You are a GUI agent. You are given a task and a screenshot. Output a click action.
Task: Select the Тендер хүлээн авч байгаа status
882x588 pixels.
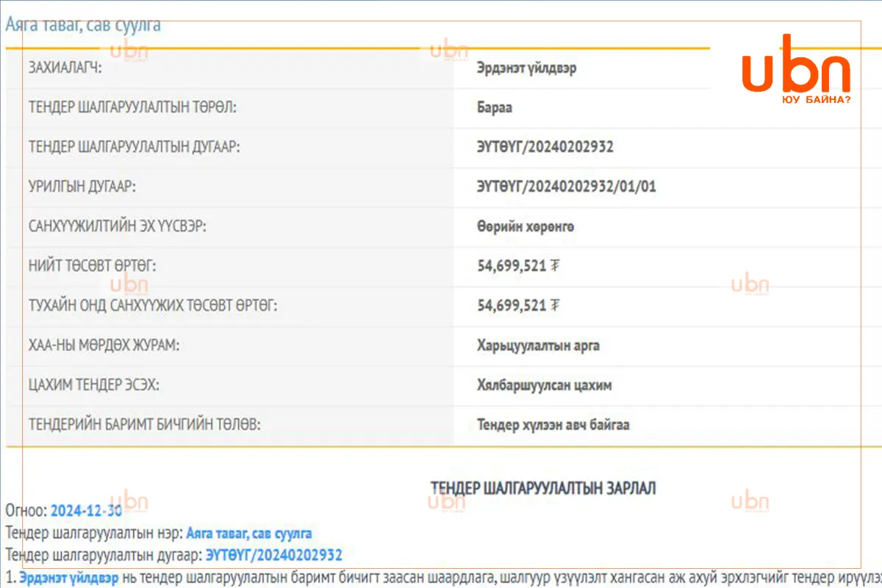tap(553, 425)
